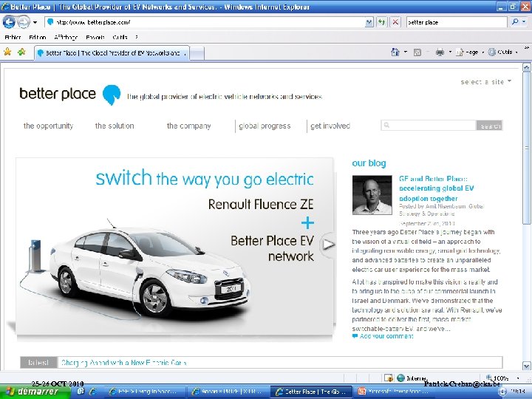Open a new blank tab
This screenshot has height=399, width=532.
[x=197, y=54]
